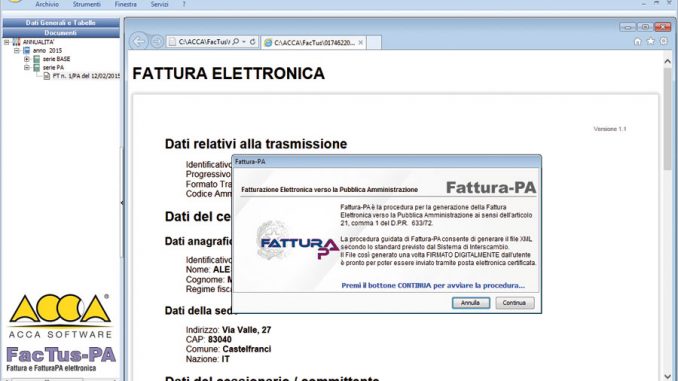Click the anno 2015 calendar icon
This screenshot has width=678, height=381.
click(27, 51)
